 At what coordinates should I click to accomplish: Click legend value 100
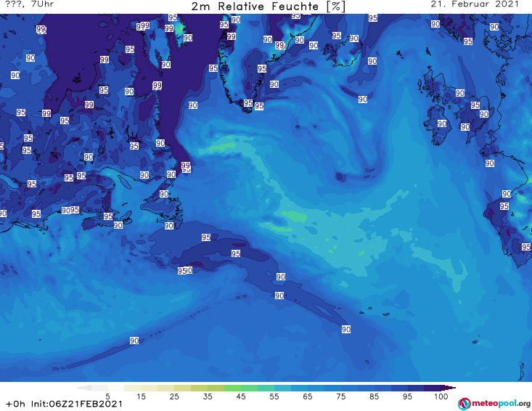pos(441,396)
